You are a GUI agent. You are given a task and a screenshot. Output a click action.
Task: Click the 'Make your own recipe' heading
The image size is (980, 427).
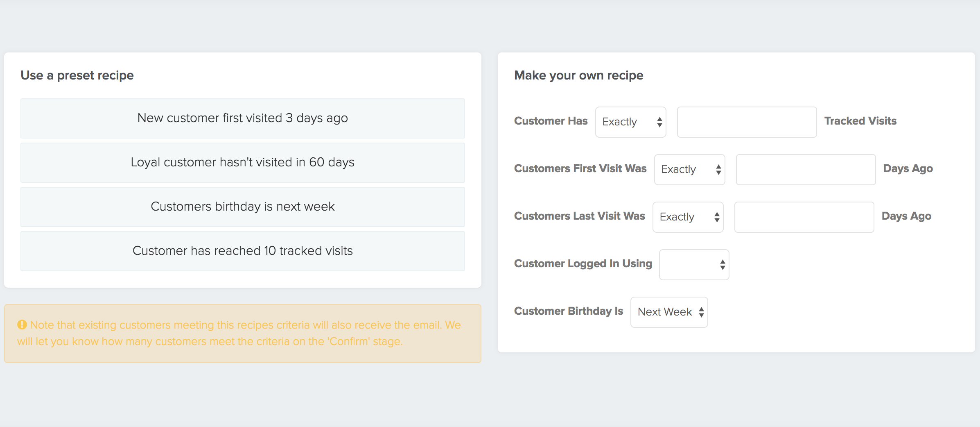[578, 75]
